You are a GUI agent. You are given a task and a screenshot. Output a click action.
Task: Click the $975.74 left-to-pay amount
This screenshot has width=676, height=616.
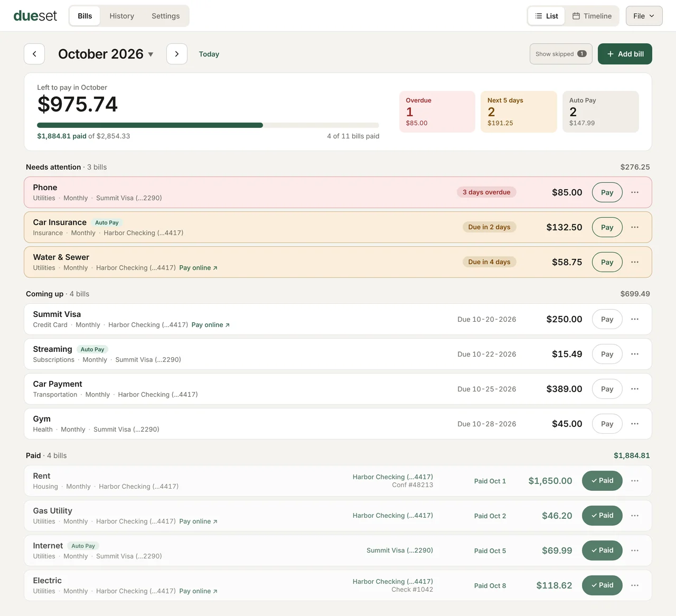tap(78, 104)
